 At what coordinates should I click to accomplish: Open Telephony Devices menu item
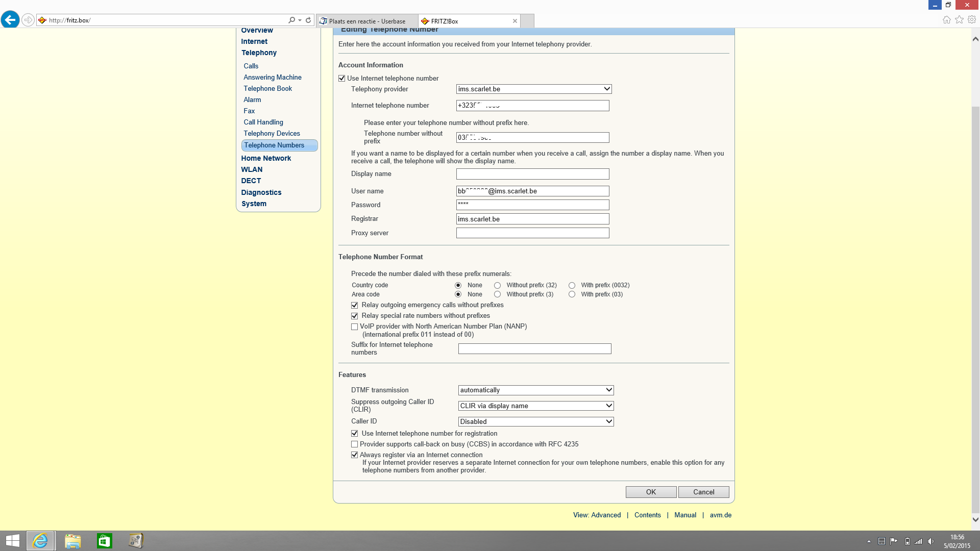(272, 134)
